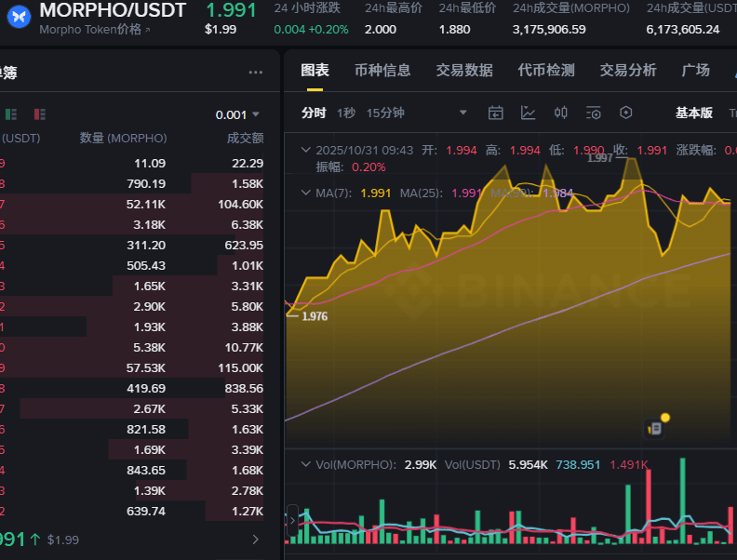Select the order row with quantity 311.20
This screenshot has height=560, width=737.
coord(131,245)
